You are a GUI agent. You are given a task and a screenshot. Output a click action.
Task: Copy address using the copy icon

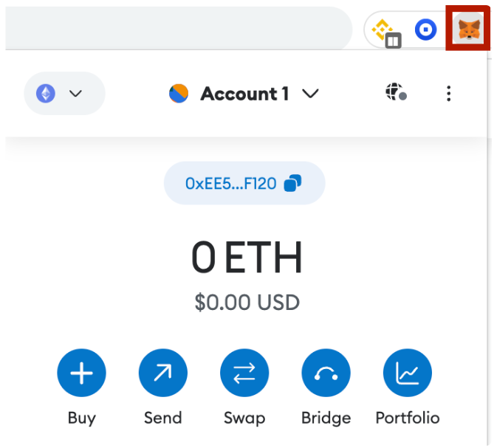[x=292, y=183]
